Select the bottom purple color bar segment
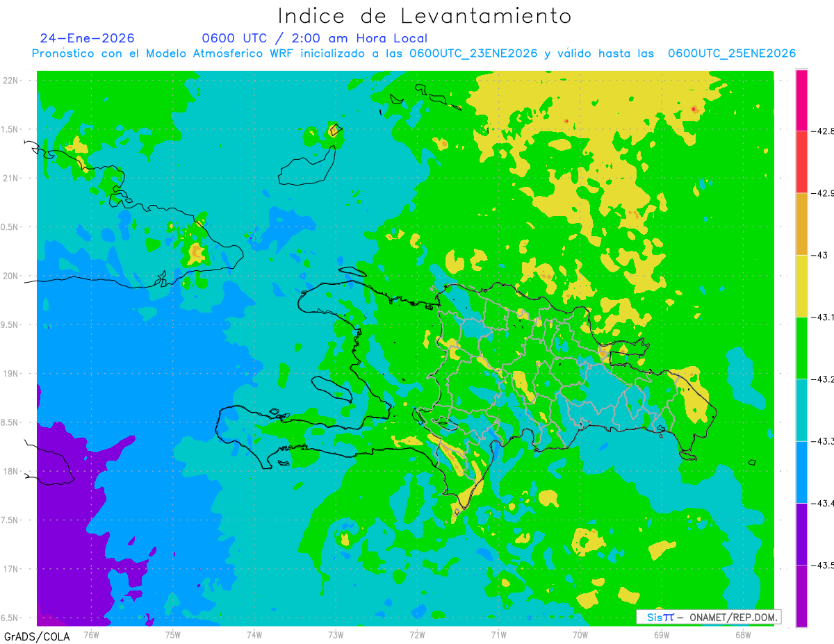Viewport: 834px width, 644px height. [x=801, y=595]
